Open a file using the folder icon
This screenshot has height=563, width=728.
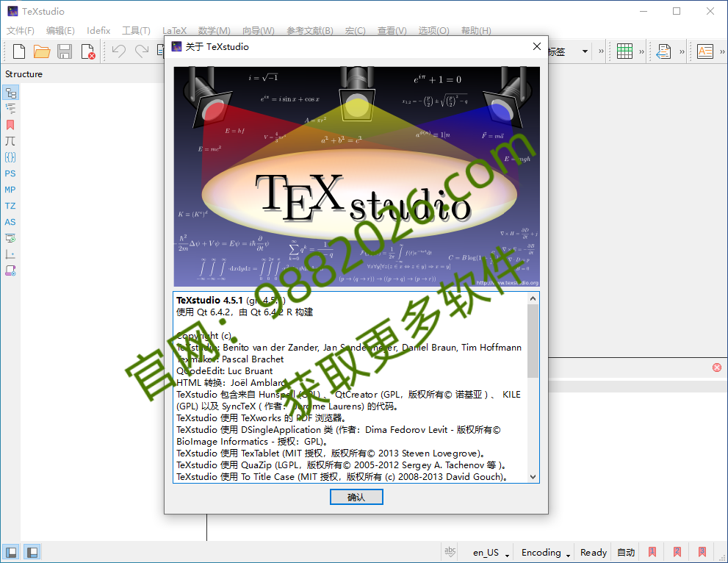(42, 51)
